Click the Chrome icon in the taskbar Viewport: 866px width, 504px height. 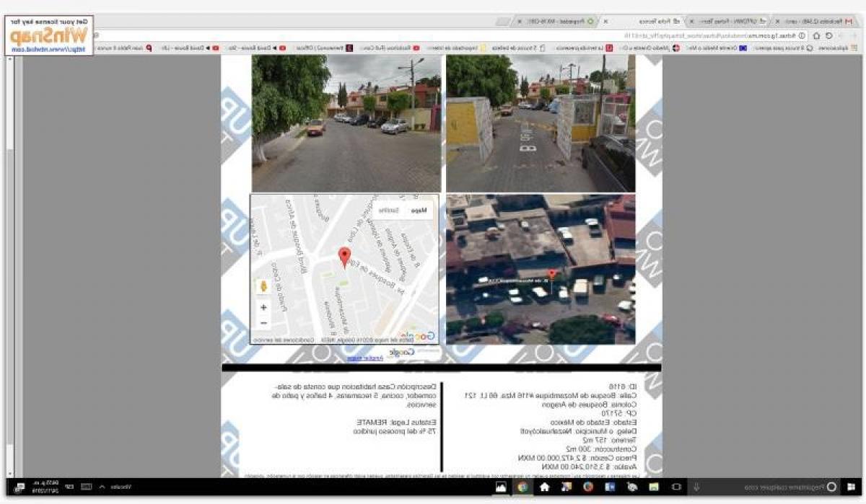coord(522,487)
